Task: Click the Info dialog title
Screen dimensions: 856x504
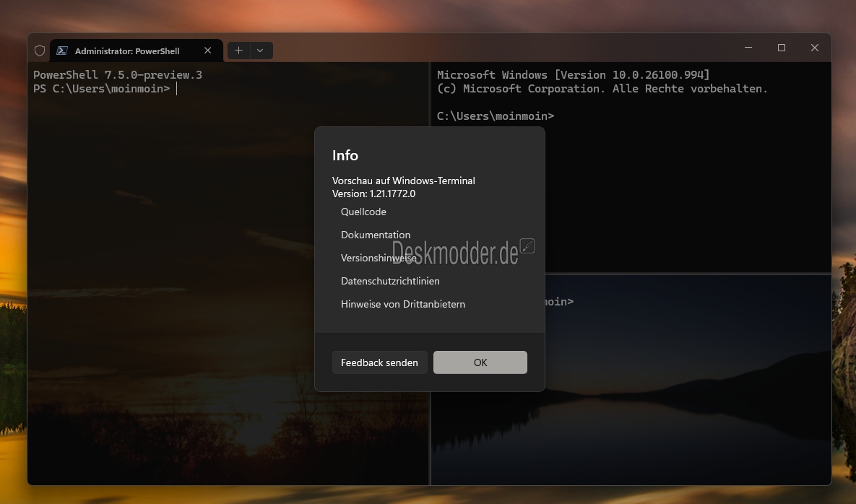Action: click(x=345, y=155)
